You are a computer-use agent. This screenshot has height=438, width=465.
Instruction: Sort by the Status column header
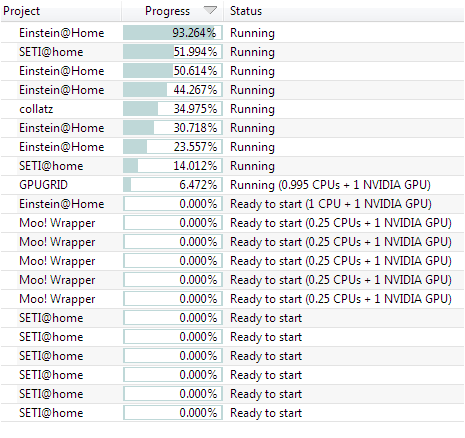344,11
